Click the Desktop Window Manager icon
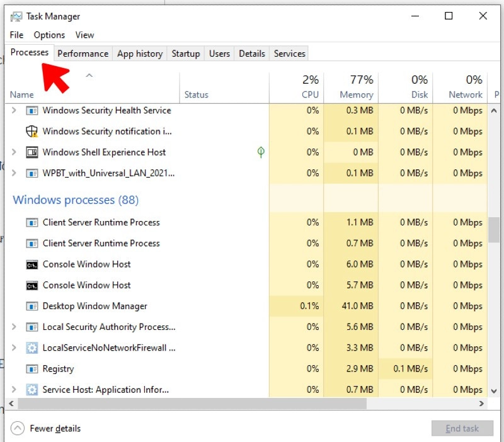The width and height of the screenshot is (504, 442). 32,306
